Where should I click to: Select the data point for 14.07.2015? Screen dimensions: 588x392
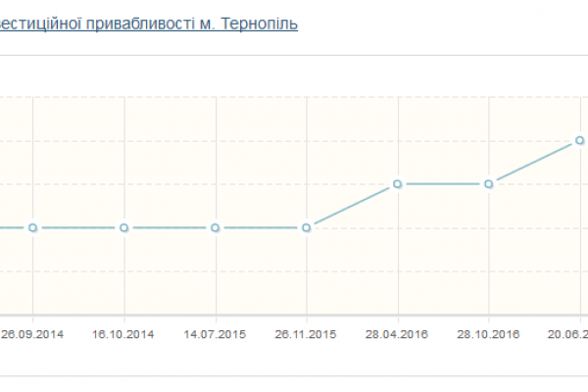click(215, 227)
